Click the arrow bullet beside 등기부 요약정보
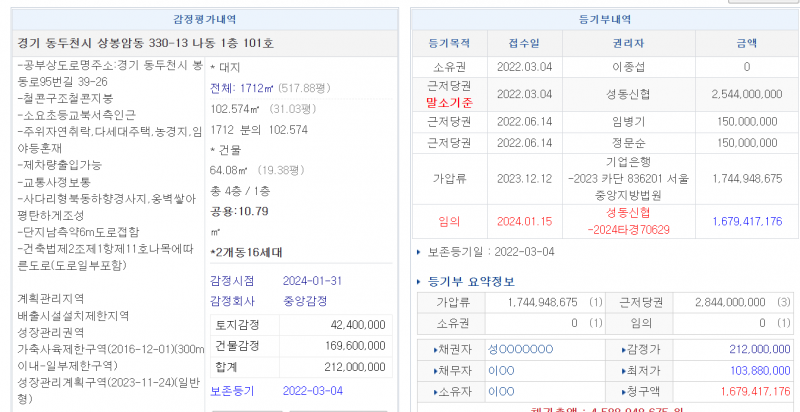 [419, 281]
